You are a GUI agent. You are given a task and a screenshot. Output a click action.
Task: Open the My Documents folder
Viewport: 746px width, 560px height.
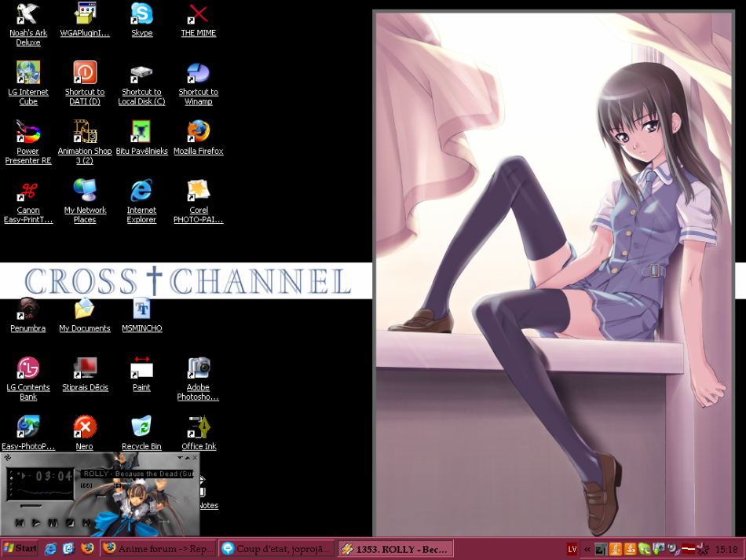click(x=85, y=315)
